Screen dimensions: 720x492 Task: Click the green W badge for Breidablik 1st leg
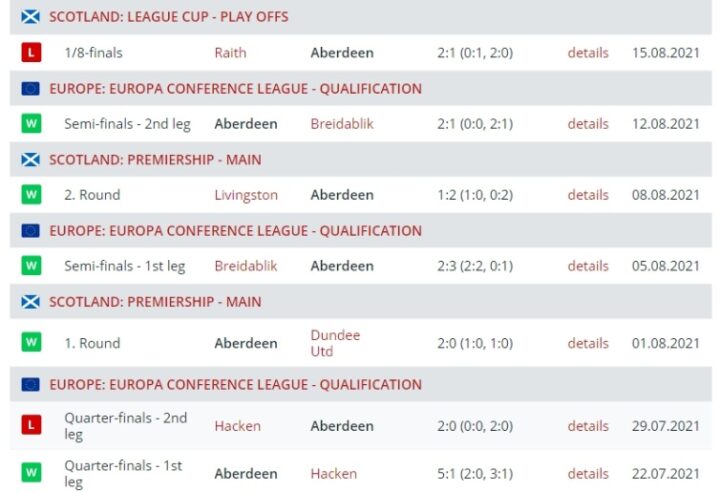pos(31,266)
